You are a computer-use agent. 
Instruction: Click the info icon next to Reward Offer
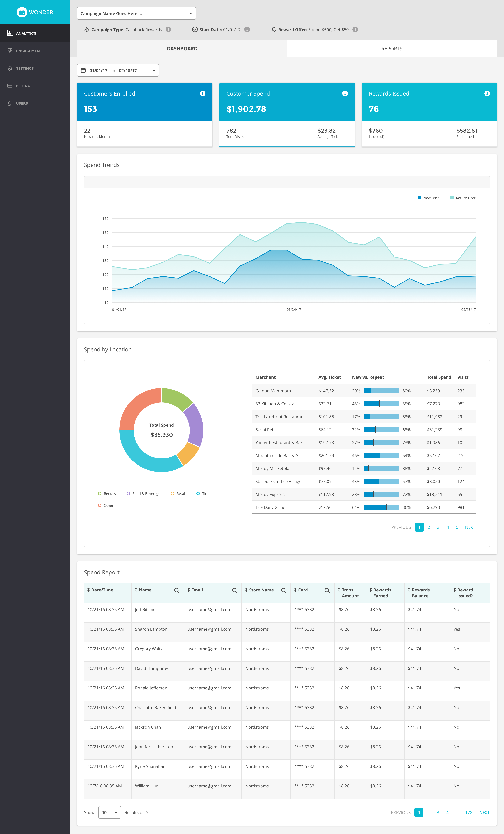click(x=355, y=29)
